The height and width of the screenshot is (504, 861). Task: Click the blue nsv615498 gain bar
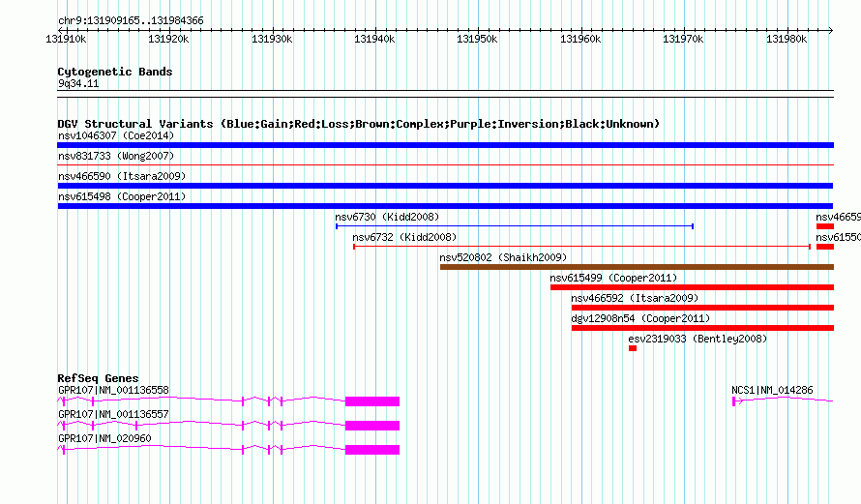coord(445,206)
